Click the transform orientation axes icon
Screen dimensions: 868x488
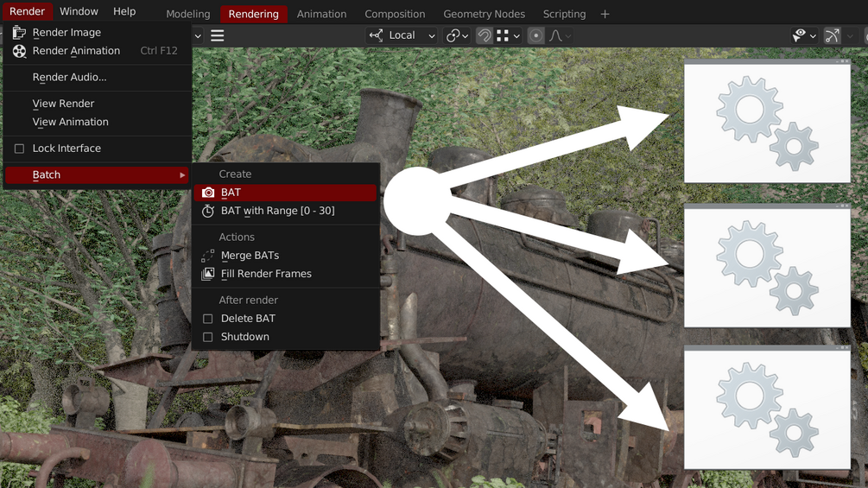(376, 35)
